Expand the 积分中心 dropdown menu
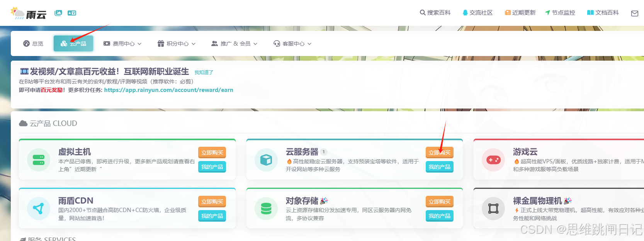Image resolution: width=644 pixels, height=241 pixels. click(x=177, y=44)
